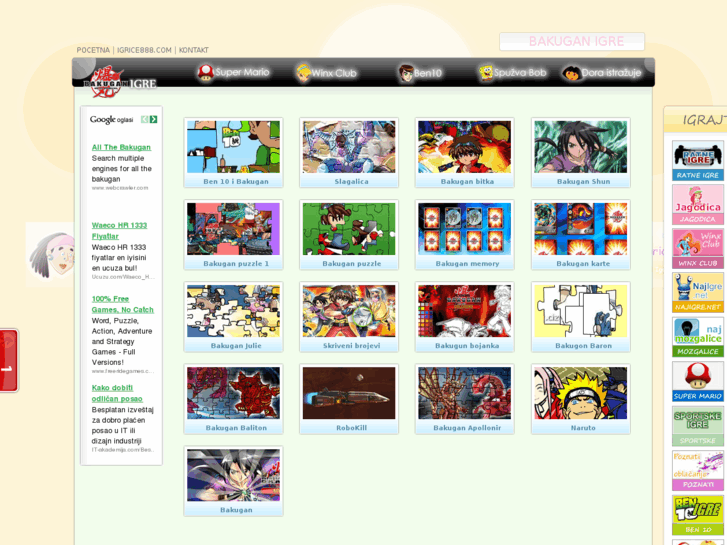Click the BAKUGAN IGRE header banner
Image resolution: width=727 pixels, height=545 pixels.
point(572,41)
